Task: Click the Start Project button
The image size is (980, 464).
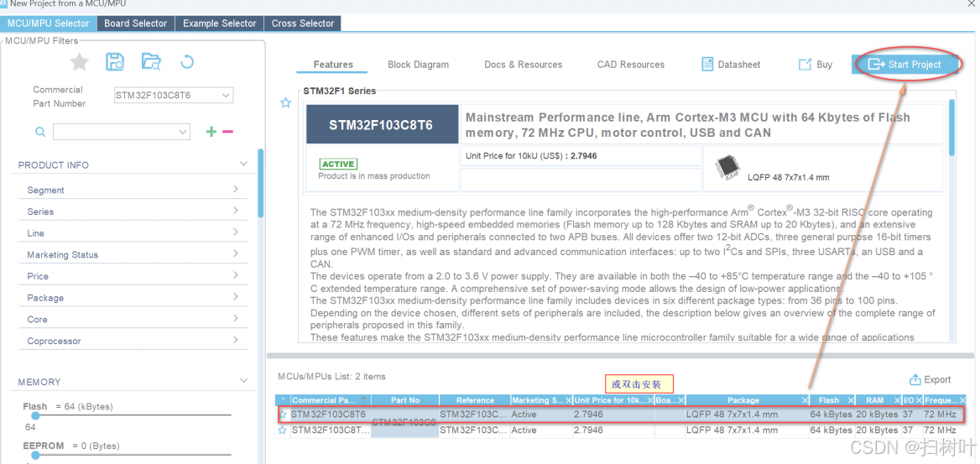Action: 905,65
